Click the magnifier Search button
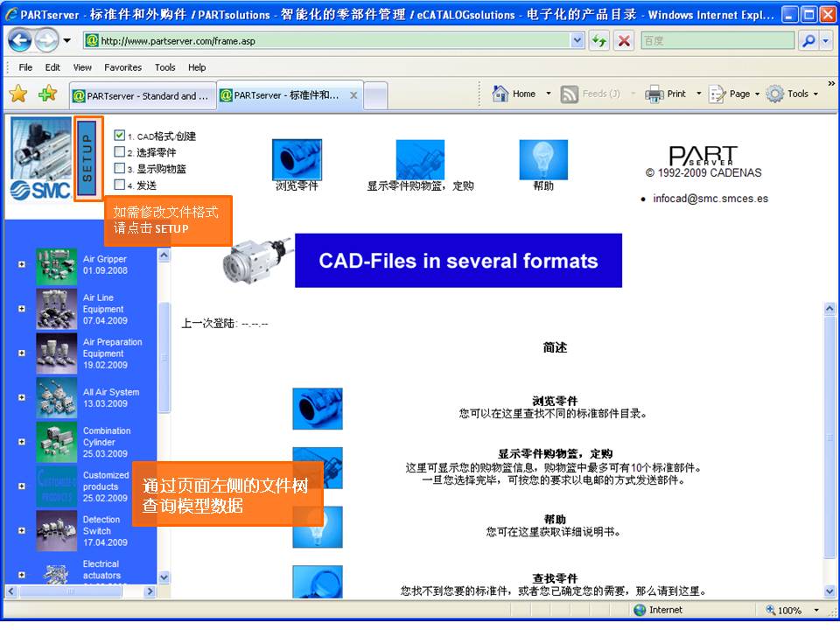Image resolution: width=840 pixels, height=630 pixels. point(808,41)
